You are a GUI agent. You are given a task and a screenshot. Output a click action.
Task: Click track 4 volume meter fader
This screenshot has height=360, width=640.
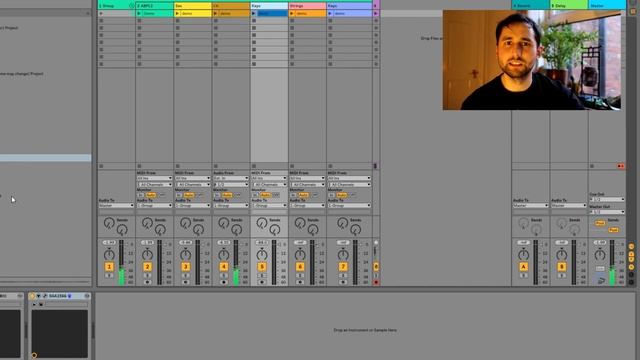coord(236,262)
